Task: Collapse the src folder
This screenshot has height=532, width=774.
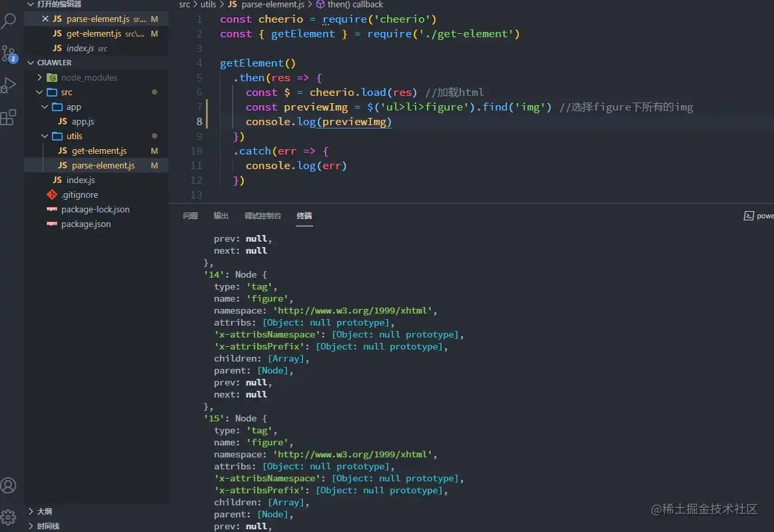Action: [x=39, y=93]
